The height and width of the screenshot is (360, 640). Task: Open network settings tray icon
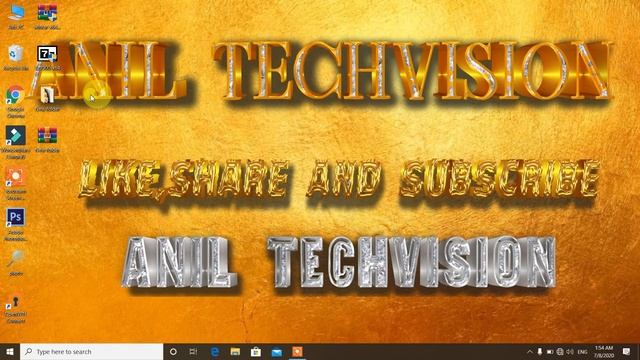(560, 351)
